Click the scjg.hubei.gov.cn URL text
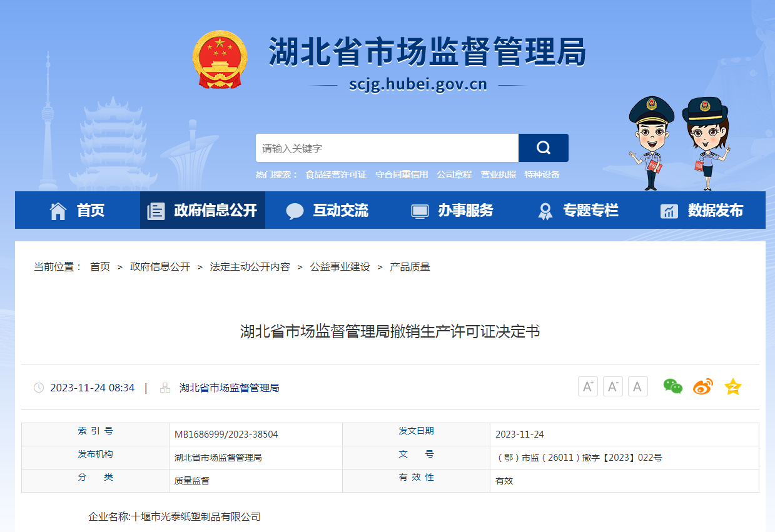Image resolution: width=775 pixels, height=532 pixels. (418, 84)
